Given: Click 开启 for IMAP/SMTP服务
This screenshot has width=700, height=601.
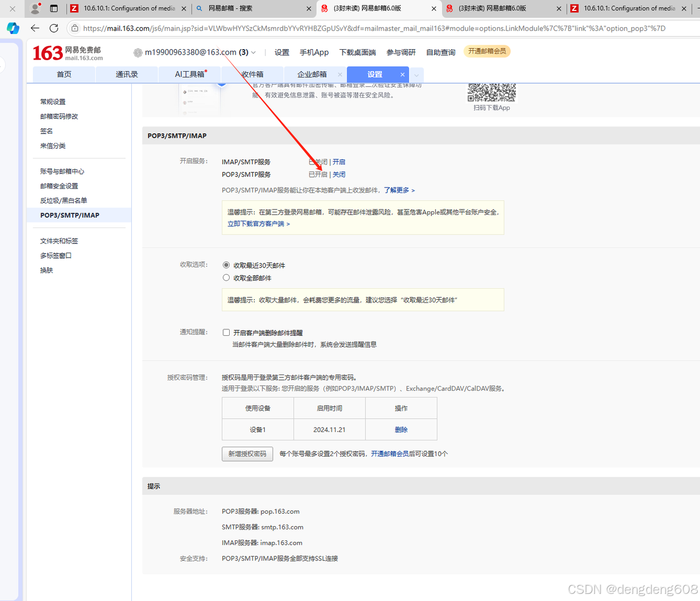Looking at the screenshot, I should pos(339,162).
